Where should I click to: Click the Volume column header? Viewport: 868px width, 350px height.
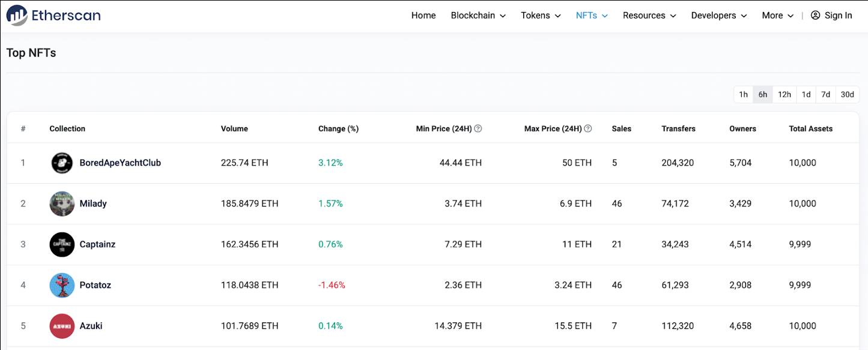tap(234, 128)
